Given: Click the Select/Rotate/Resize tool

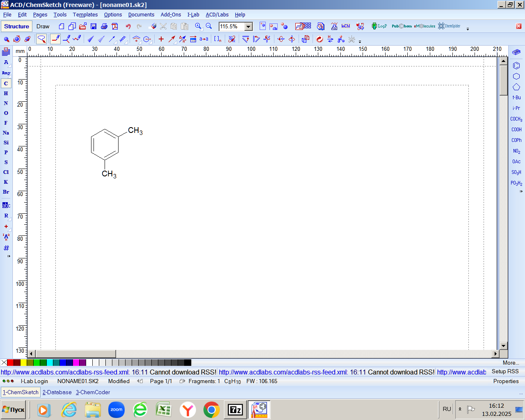Looking at the screenshot, I should coord(17,39).
